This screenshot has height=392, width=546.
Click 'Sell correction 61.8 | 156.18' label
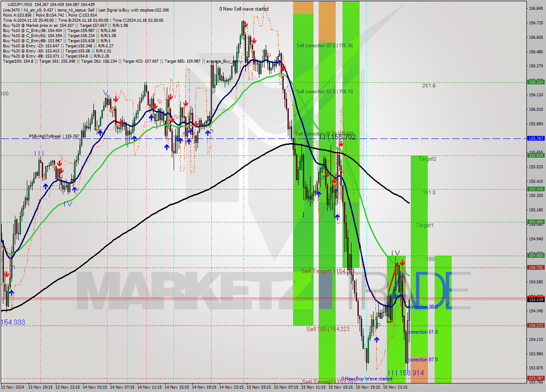325,91
